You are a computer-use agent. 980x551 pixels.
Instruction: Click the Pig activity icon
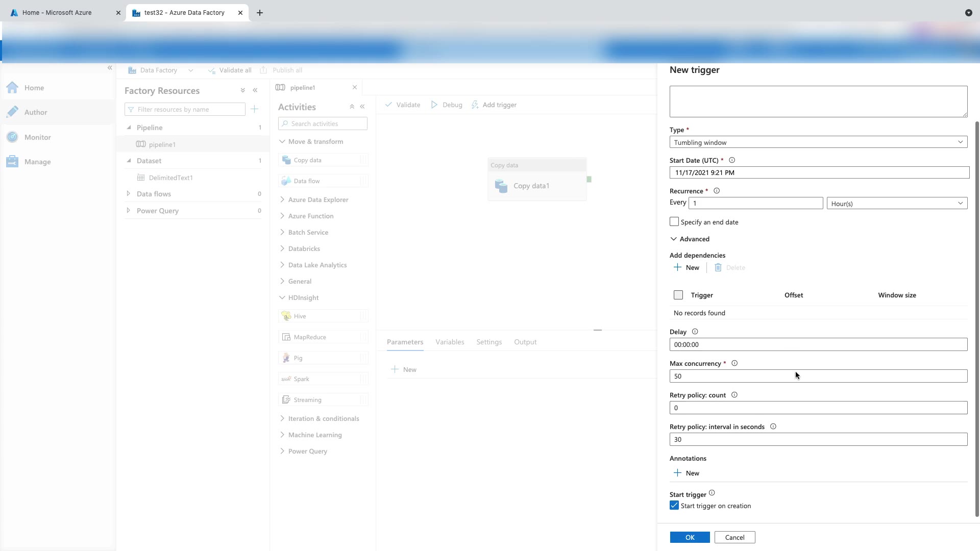(x=286, y=358)
